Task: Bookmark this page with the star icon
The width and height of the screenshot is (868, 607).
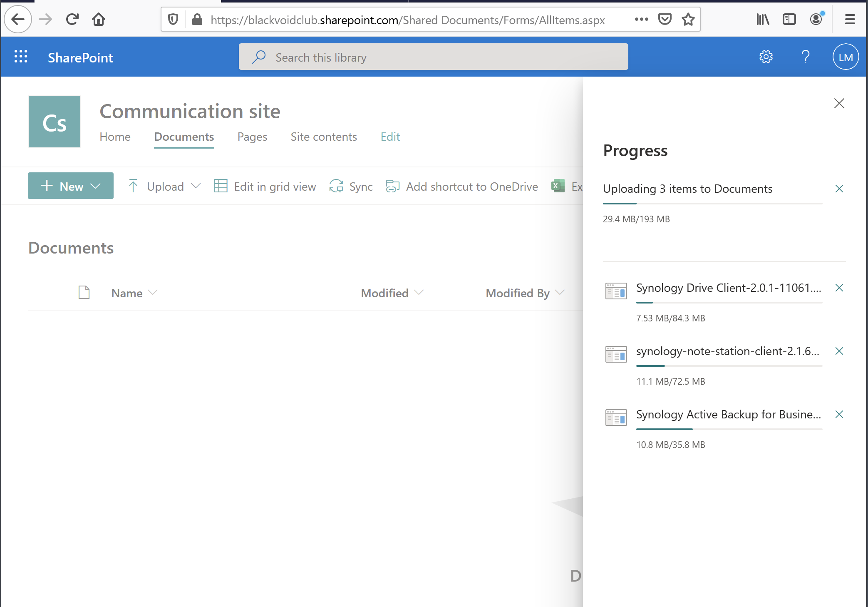Action: click(x=688, y=19)
